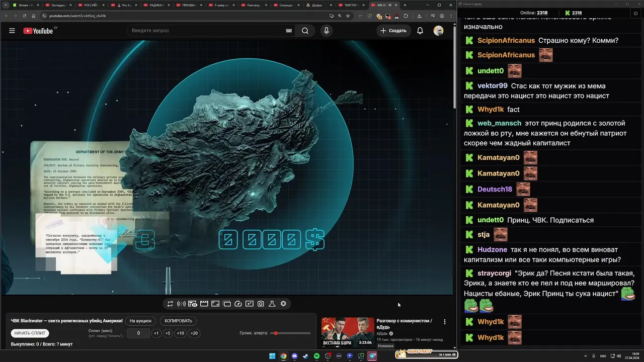Viewport: 644px width, 362px height.
Task: Open the three-dot menu of recommended video
Action: 444,322
